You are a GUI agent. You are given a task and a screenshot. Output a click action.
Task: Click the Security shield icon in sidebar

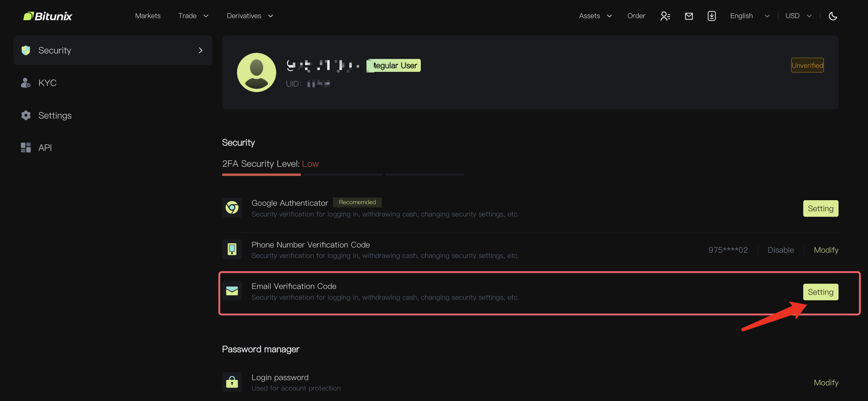pyautogui.click(x=25, y=50)
